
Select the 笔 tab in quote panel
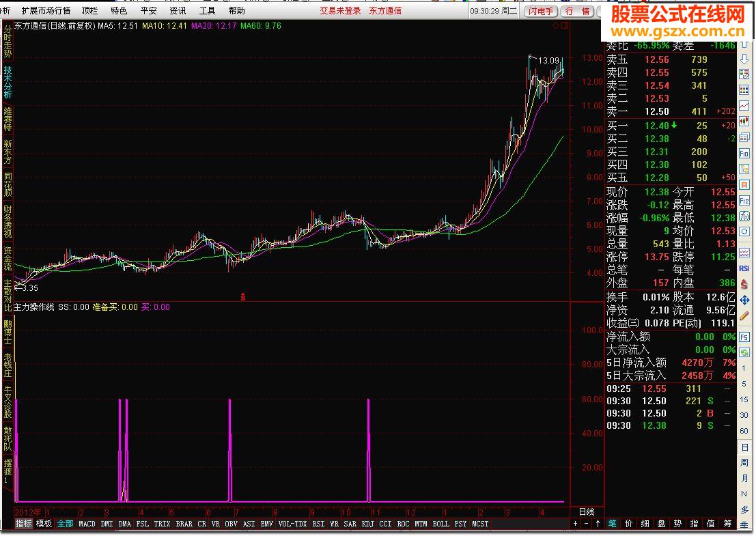[613, 524]
